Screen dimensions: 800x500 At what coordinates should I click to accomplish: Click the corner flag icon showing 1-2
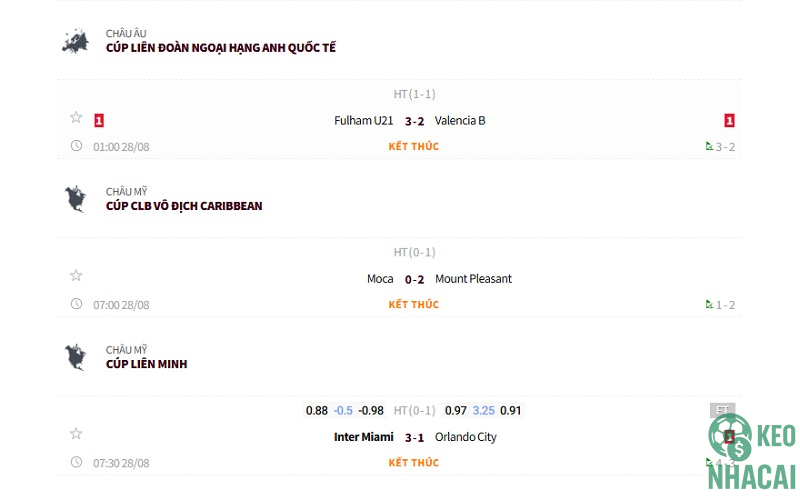click(x=709, y=304)
